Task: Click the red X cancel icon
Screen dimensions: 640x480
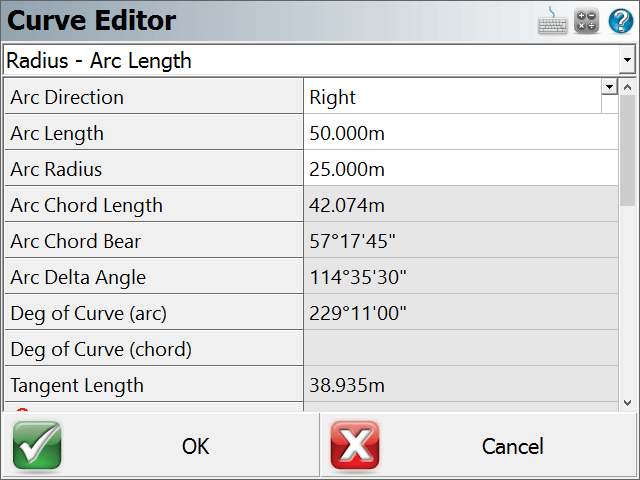Action: coord(355,445)
